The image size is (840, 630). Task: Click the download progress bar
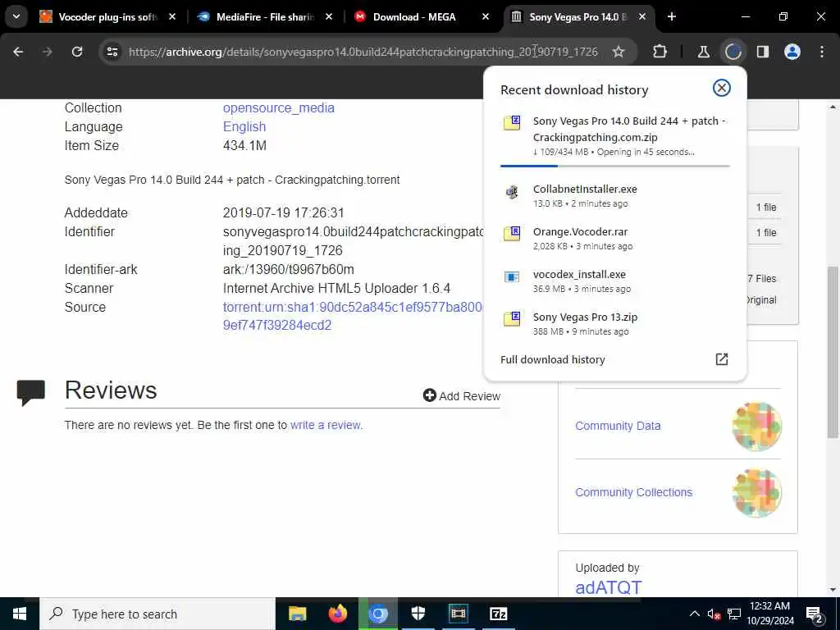pyautogui.click(x=614, y=166)
